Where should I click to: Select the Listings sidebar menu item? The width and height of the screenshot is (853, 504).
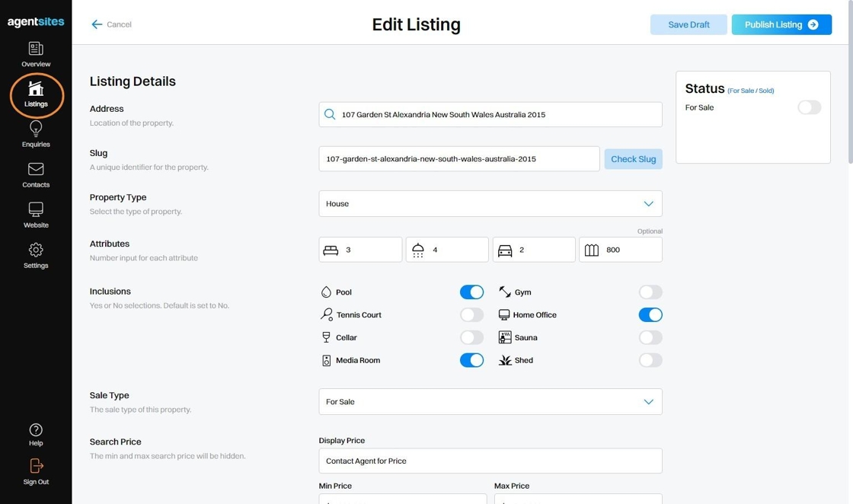pos(36,94)
